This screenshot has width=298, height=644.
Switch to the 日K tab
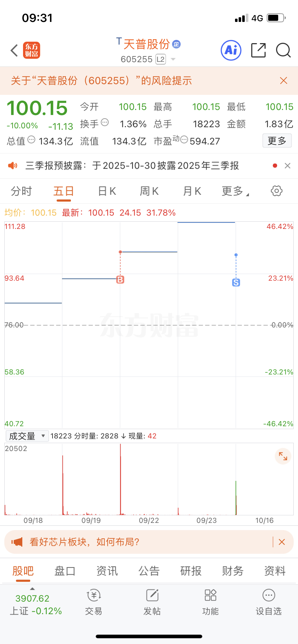[x=107, y=191]
